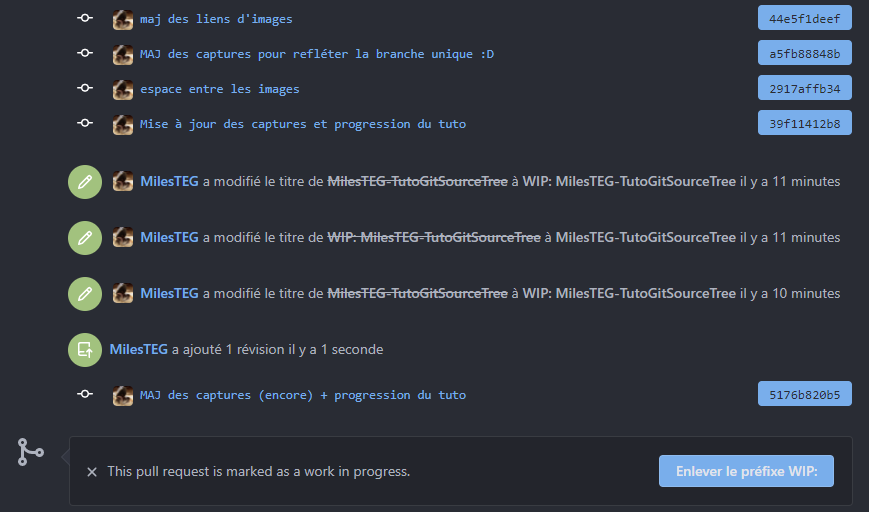Click the merge request branch icon

(x=30, y=452)
